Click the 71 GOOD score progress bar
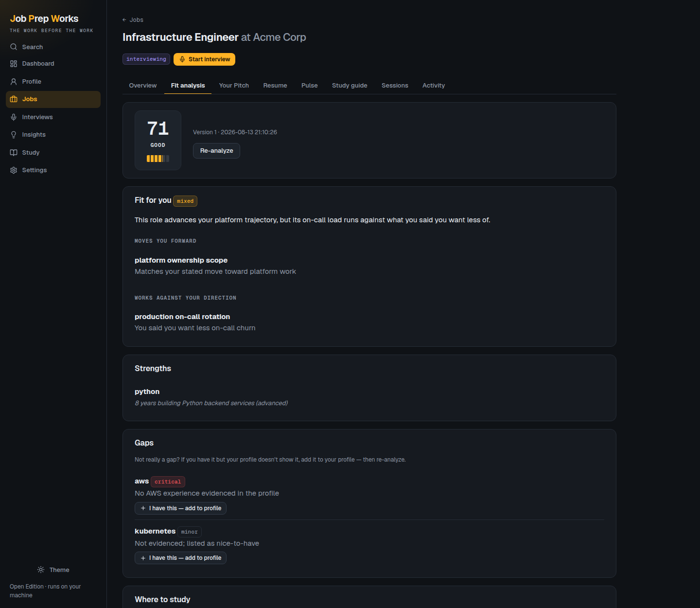This screenshot has width=700, height=608. [158, 159]
